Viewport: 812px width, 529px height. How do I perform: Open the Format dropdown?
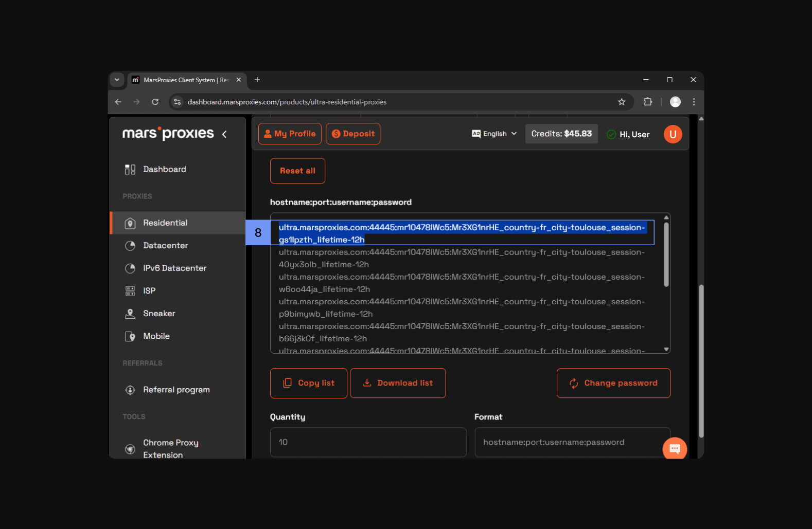coord(572,442)
